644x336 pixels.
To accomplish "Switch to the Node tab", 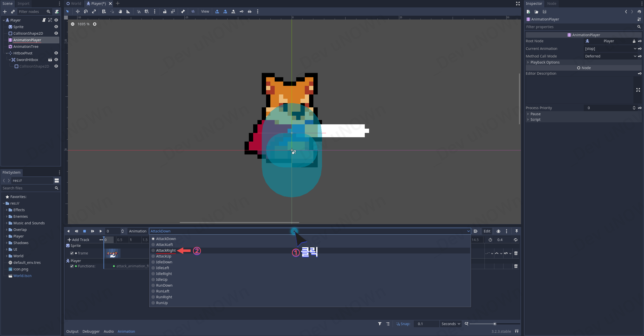I will (551, 4).
